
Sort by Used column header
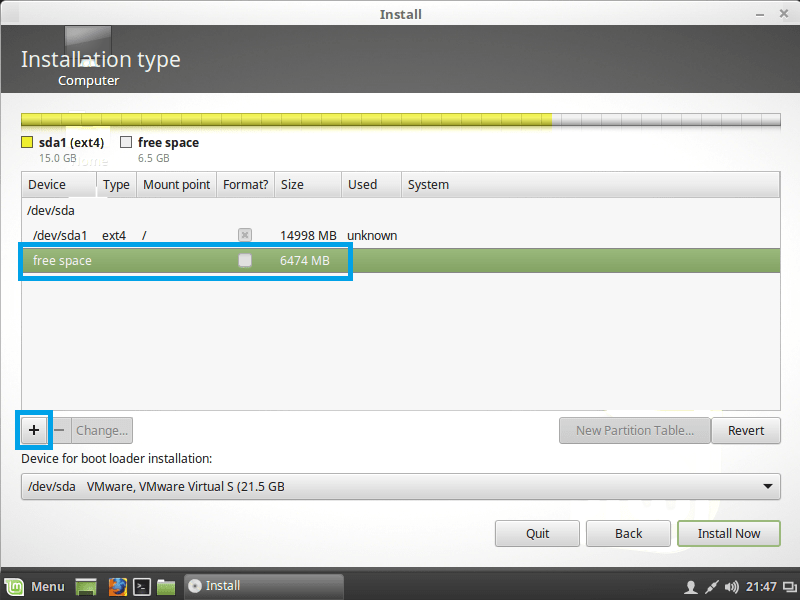point(371,185)
